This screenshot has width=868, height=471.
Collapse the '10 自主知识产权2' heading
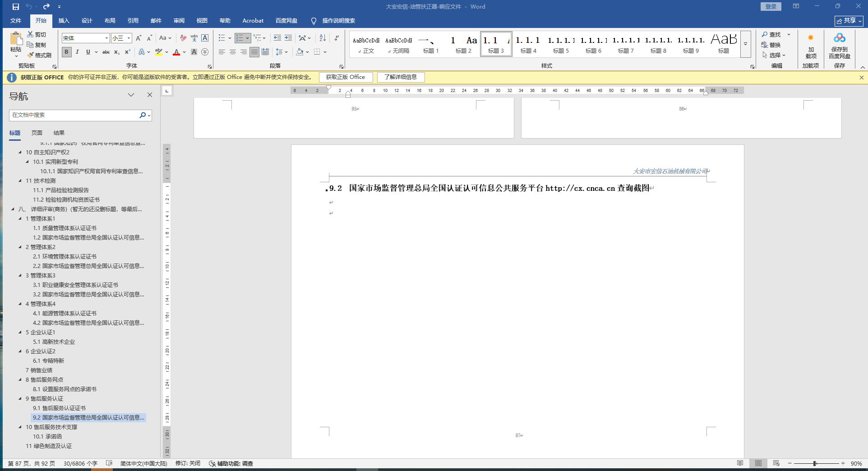(20, 152)
